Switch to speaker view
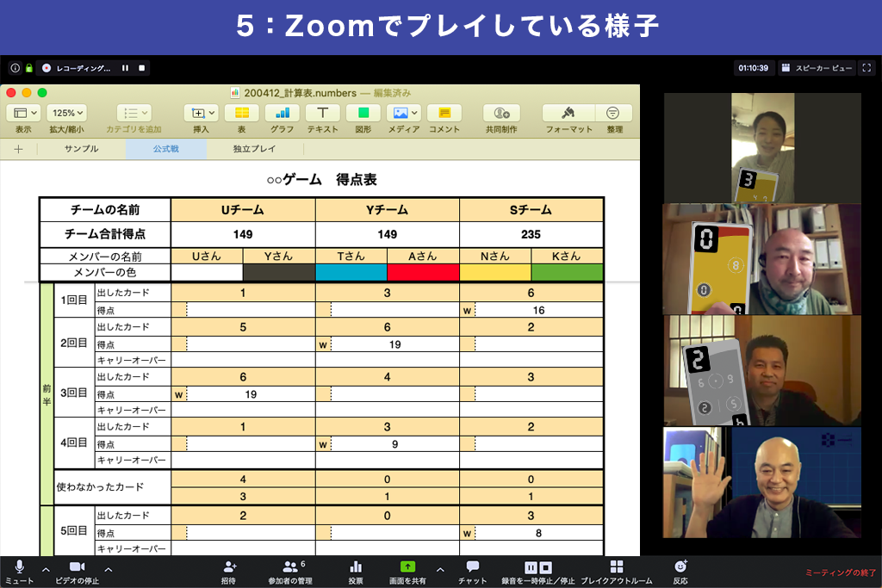The width and height of the screenshot is (882, 588). [817, 68]
